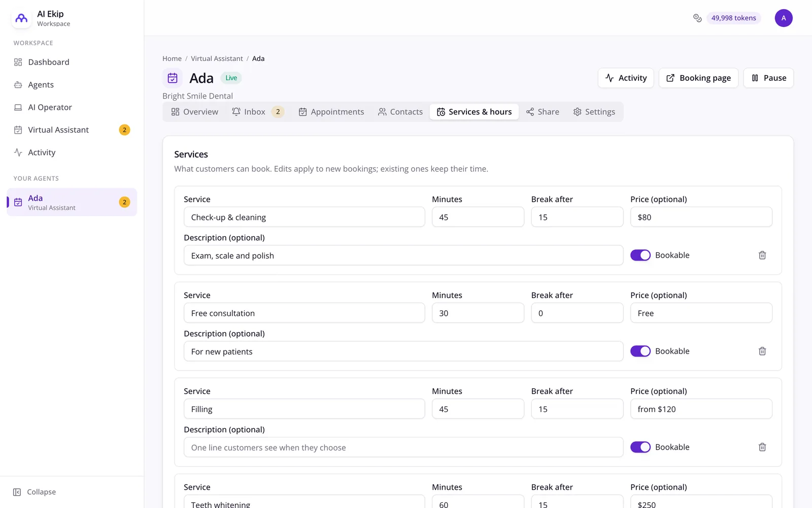Collapse the sidebar
This screenshot has width=812, height=508.
pyautogui.click(x=35, y=492)
